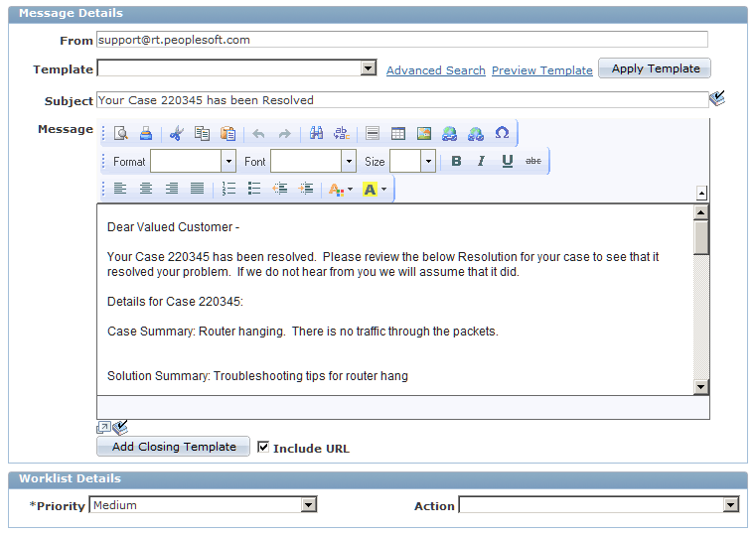Screen dimensions: 756x534
Task: Insert a horizontal line using the toolbar icon
Action: [x=373, y=133]
